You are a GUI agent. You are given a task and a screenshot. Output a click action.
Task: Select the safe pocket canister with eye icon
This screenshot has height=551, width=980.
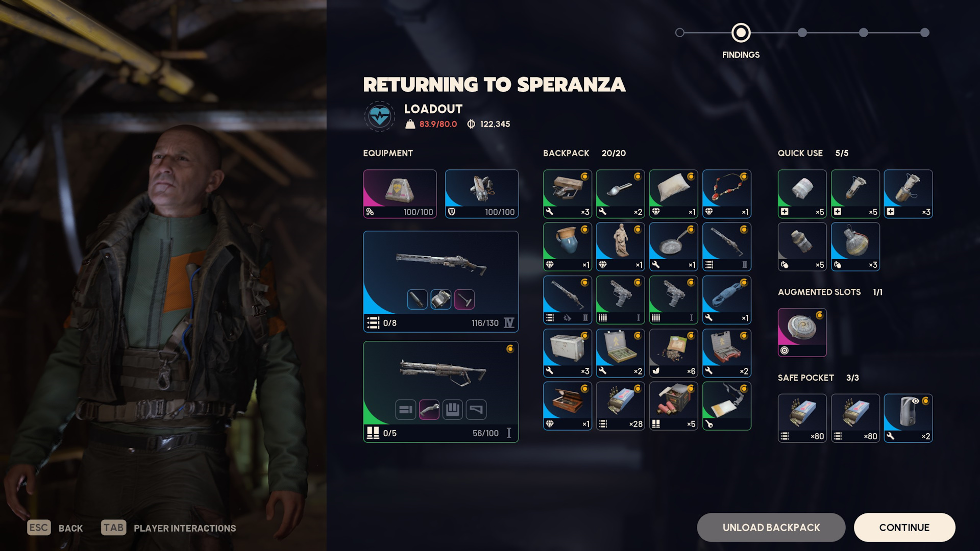(908, 418)
